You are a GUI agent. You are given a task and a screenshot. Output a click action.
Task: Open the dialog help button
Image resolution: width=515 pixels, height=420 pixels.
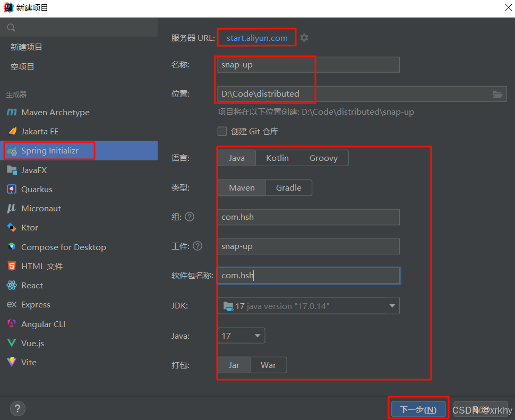pos(18,408)
